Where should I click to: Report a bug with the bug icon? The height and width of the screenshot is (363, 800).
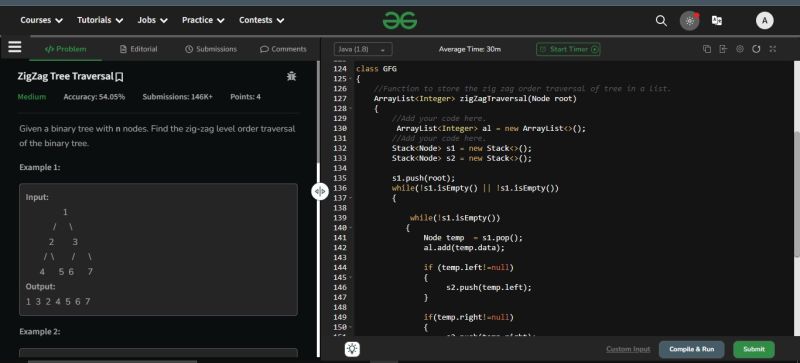291,77
